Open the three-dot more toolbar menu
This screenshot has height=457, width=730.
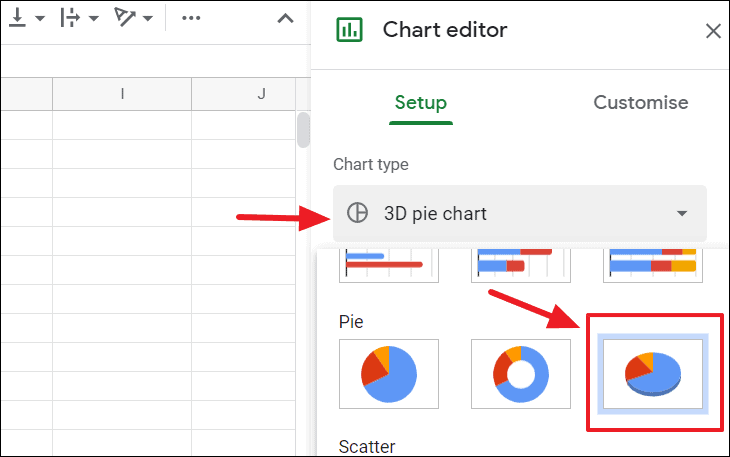[x=191, y=18]
